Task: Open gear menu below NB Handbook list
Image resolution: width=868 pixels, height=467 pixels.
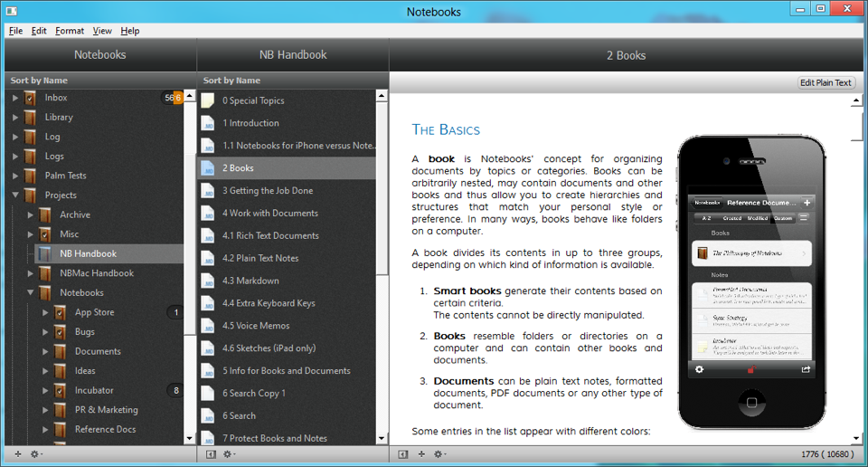Action: coord(228,454)
